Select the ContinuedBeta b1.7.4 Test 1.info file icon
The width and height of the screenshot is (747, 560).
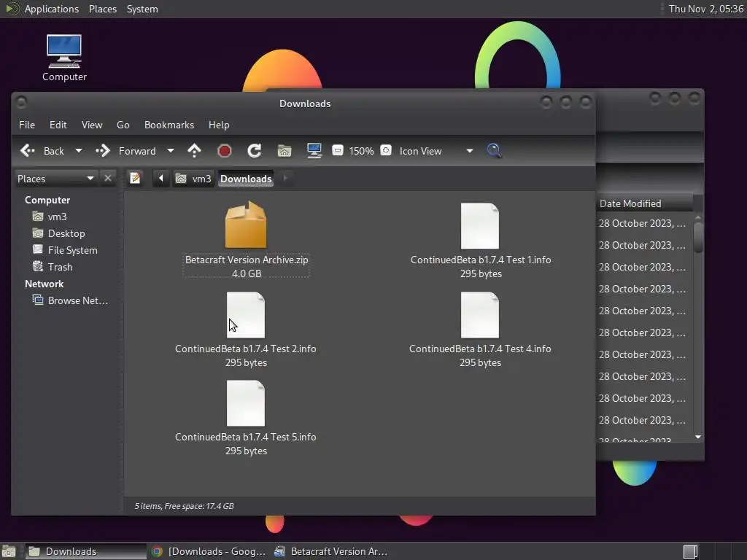pyautogui.click(x=480, y=226)
